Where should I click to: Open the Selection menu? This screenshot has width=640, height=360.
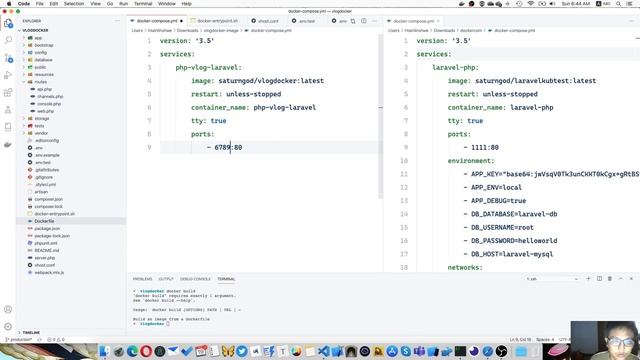click(74, 4)
